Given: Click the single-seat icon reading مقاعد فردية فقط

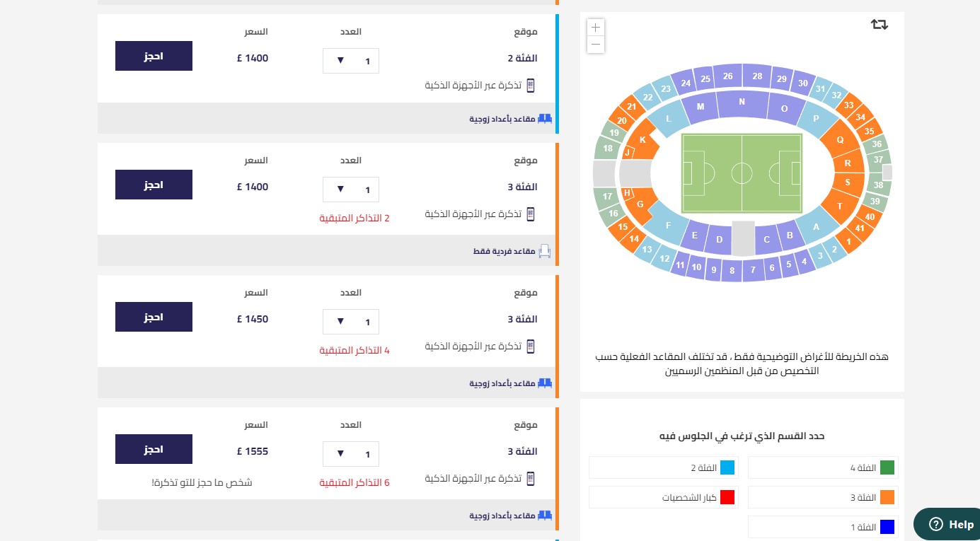Looking at the screenshot, I should [544, 251].
